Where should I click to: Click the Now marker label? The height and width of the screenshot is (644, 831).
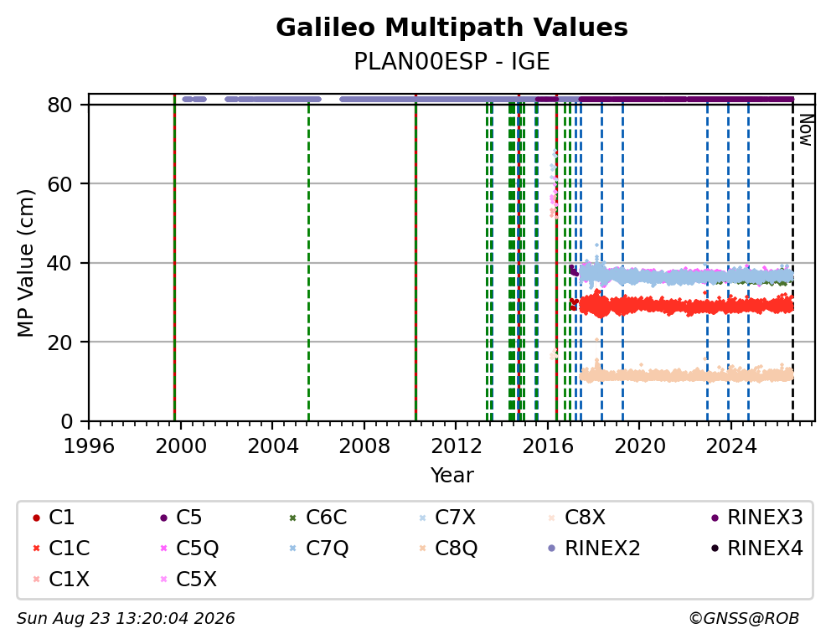point(806,130)
